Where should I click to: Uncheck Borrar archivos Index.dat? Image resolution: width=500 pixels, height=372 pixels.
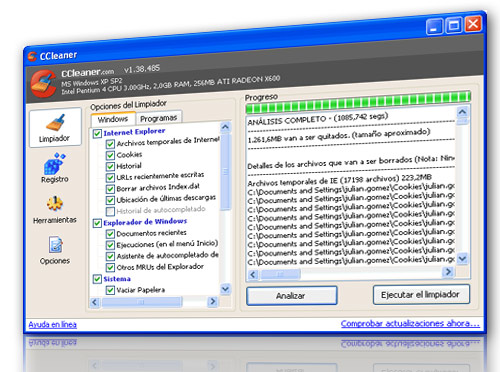click(110, 189)
